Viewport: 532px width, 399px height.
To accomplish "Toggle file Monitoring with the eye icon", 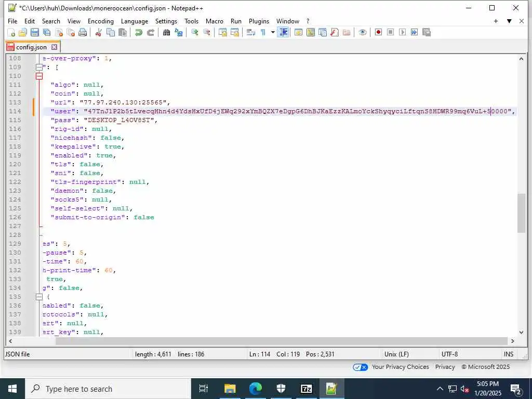I will pyautogui.click(x=362, y=32).
